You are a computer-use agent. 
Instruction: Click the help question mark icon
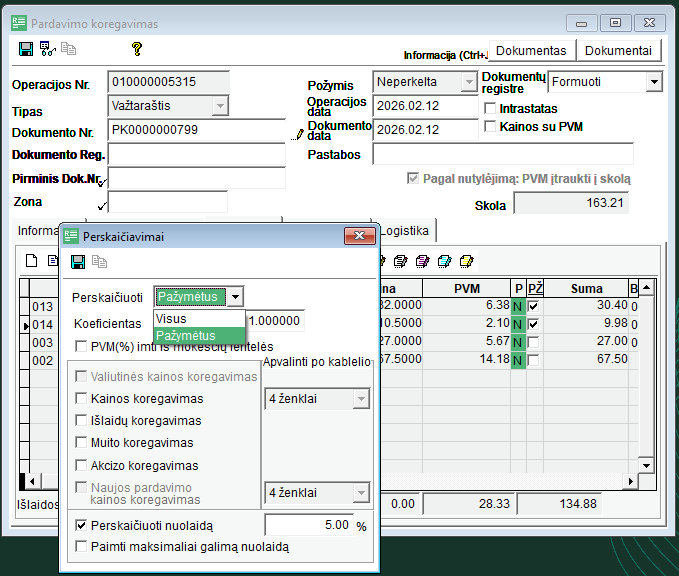[137, 48]
